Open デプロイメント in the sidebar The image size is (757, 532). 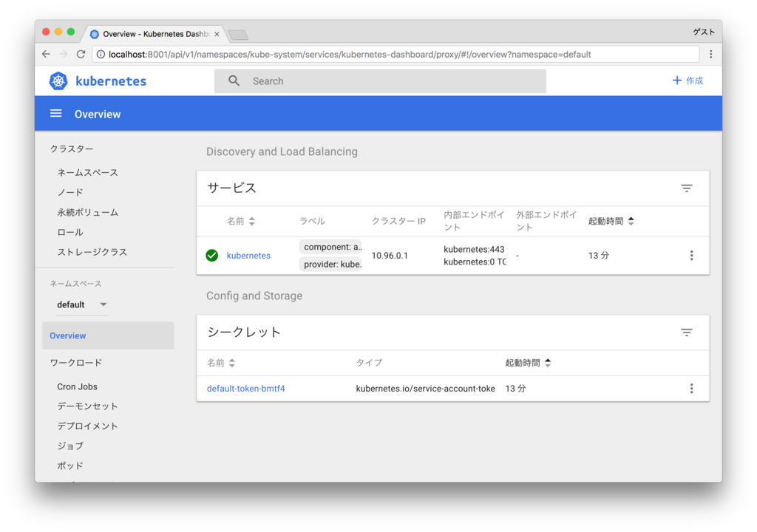pos(87,426)
